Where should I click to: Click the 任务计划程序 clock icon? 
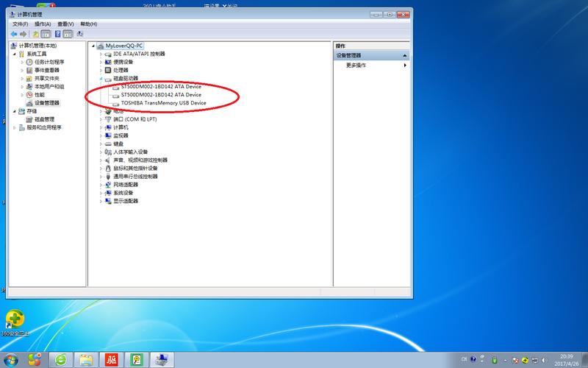(29, 62)
